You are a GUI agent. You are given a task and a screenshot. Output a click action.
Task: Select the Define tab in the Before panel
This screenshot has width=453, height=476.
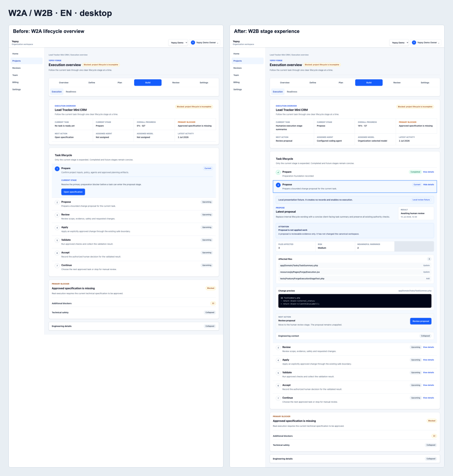[x=92, y=82]
